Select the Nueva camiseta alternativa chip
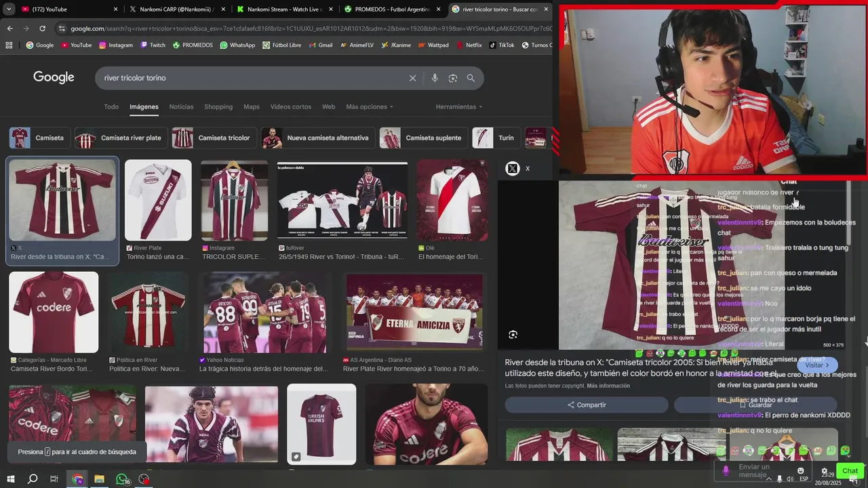Screen dimensions: 868x488 [318, 138]
